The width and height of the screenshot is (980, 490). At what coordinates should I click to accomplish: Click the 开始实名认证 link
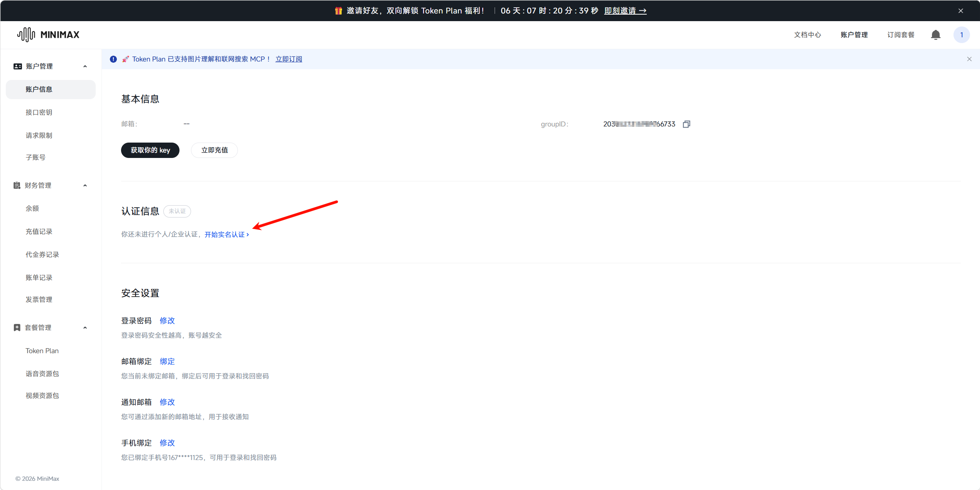tap(227, 234)
